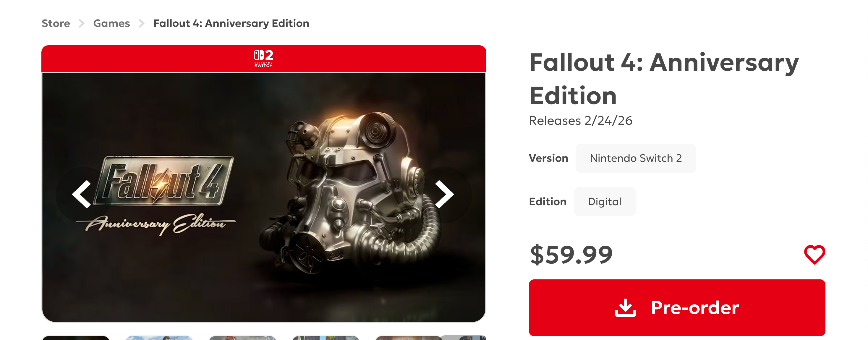Advance to next gallery image
This screenshot has height=340, width=868.
444,195
